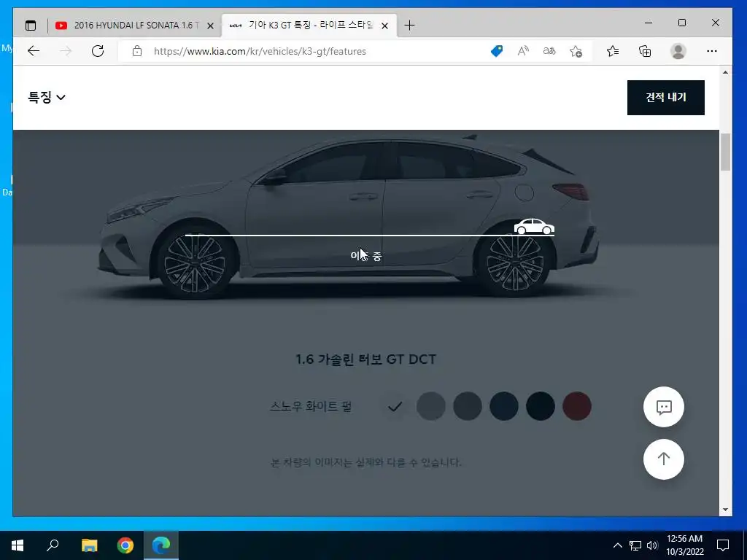
Task: Click the 1.6 가솔린 터보 GT DCT heading
Action: coord(365,359)
